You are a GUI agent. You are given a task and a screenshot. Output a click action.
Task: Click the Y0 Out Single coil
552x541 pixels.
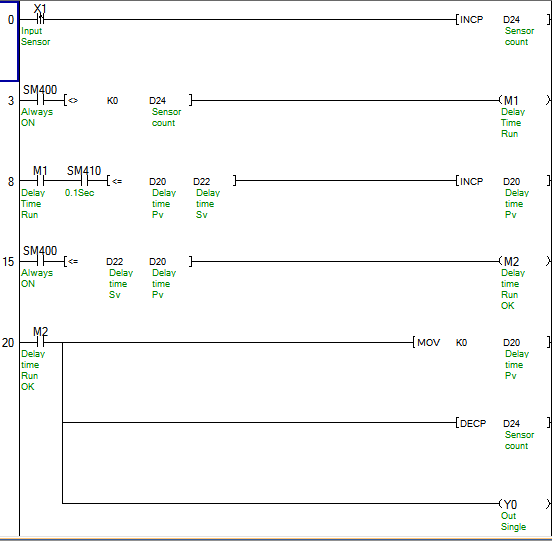pos(524,504)
